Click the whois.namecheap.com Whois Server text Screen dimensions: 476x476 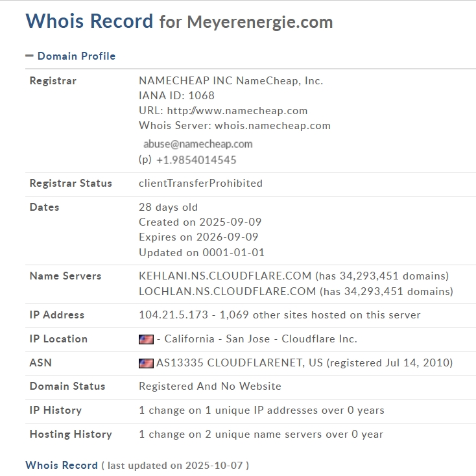(272, 126)
